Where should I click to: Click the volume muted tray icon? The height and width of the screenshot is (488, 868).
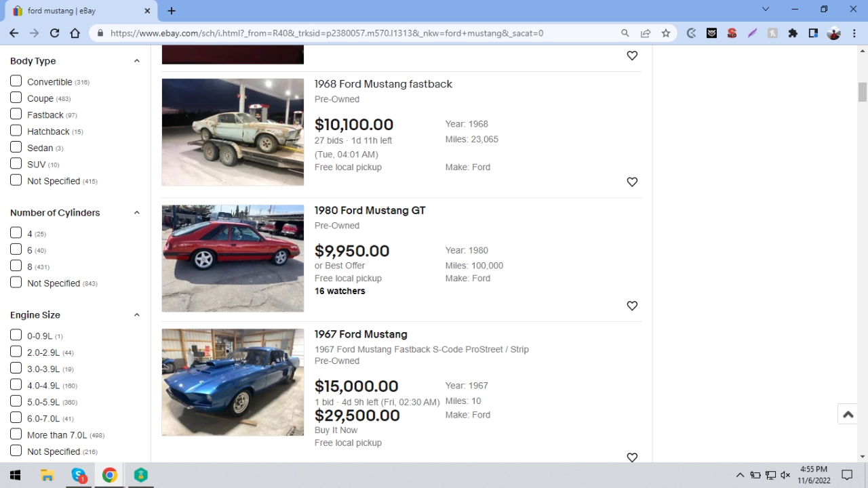coord(785,475)
